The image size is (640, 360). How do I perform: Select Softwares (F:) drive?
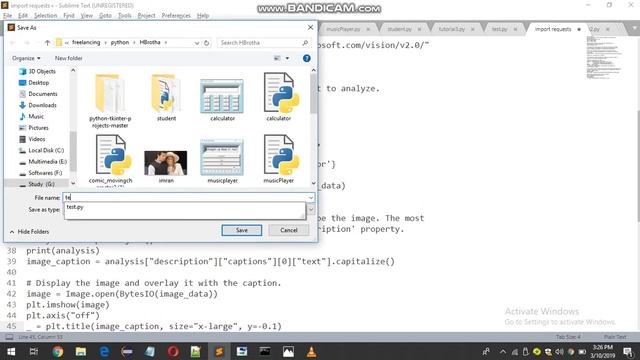point(40,173)
